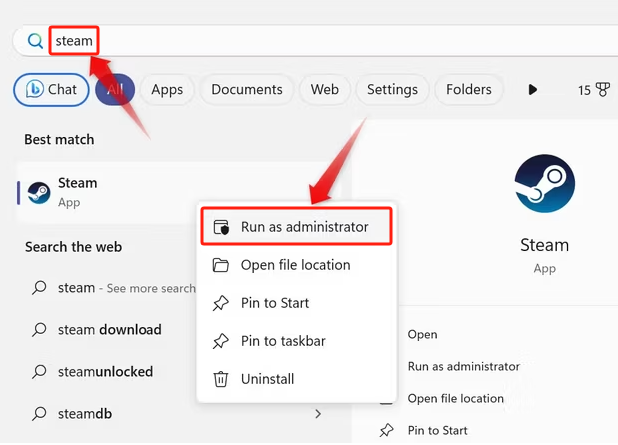
Task: Click the rewards points count '15'
Action: coord(584,90)
